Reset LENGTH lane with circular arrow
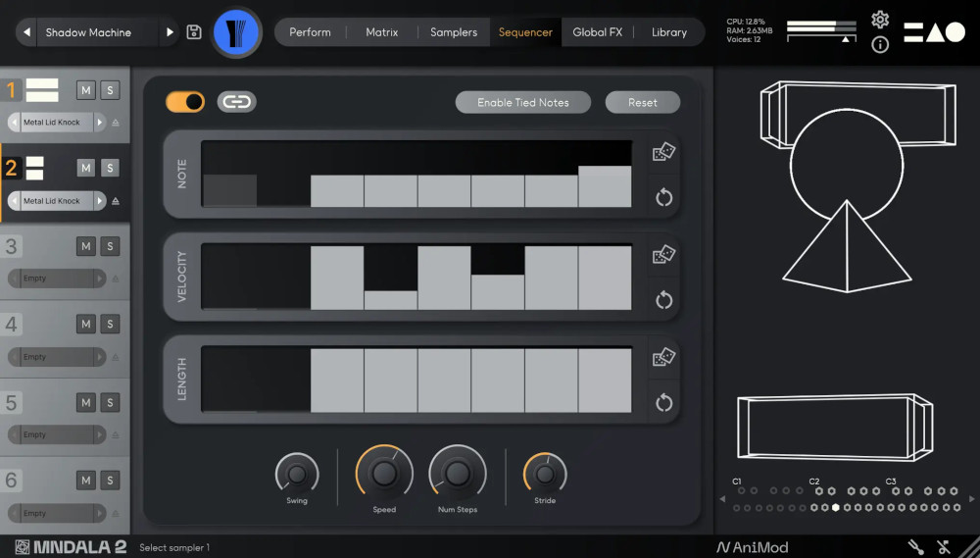The width and height of the screenshot is (980, 558). pyautogui.click(x=663, y=403)
